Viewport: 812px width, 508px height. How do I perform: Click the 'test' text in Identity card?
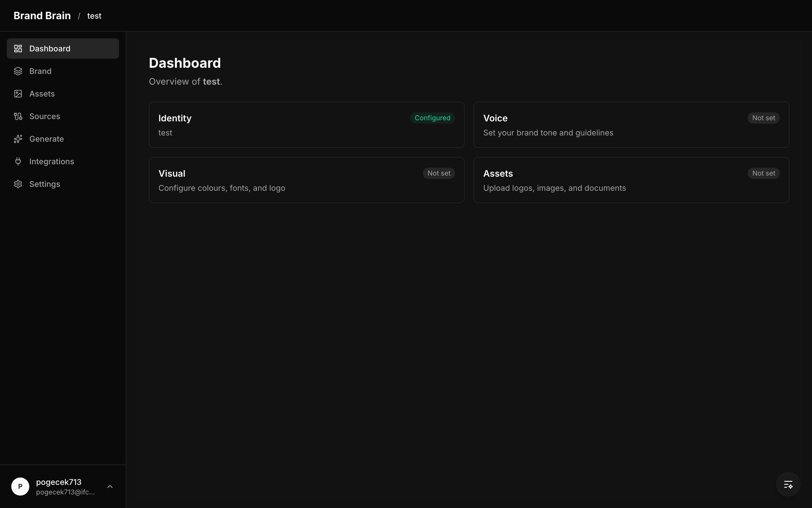(x=165, y=133)
